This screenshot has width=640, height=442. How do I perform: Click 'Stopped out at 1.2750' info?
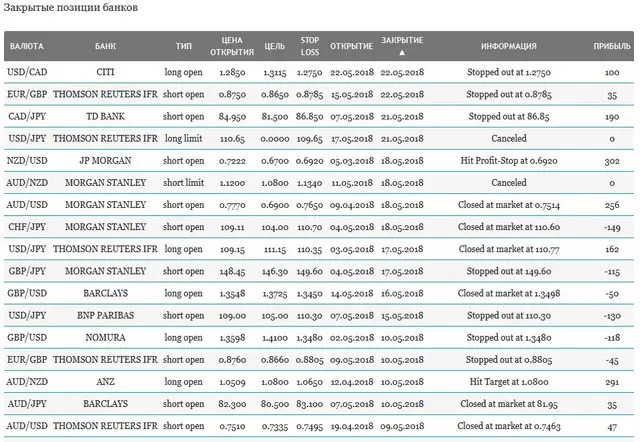click(509, 72)
